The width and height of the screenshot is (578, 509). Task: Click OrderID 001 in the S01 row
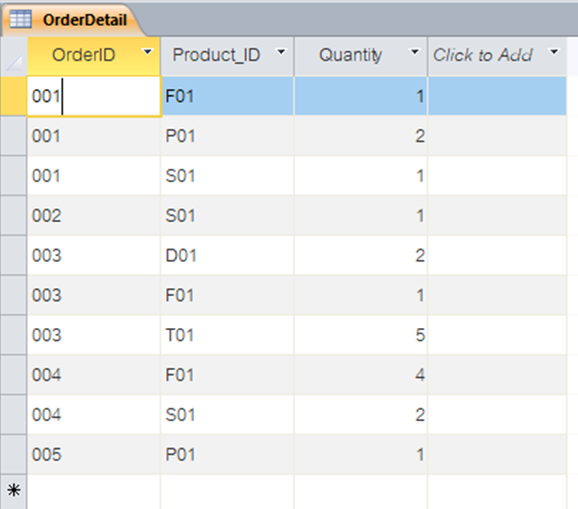[94, 175]
